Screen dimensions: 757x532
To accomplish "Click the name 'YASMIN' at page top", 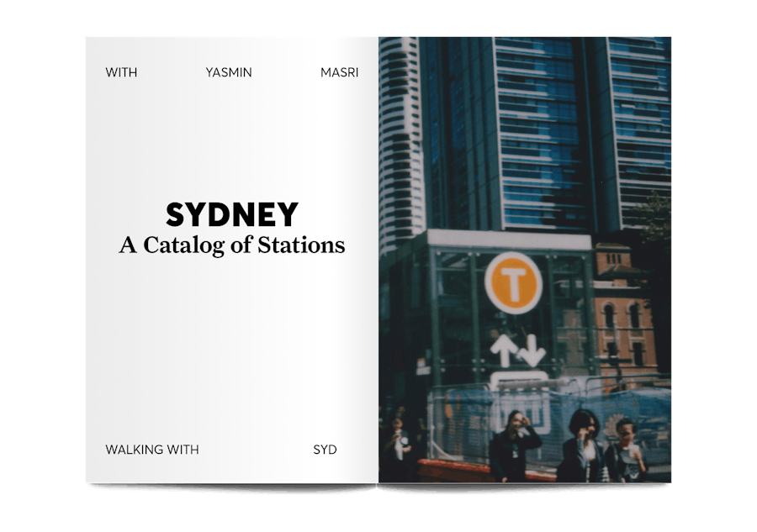I will click(228, 72).
